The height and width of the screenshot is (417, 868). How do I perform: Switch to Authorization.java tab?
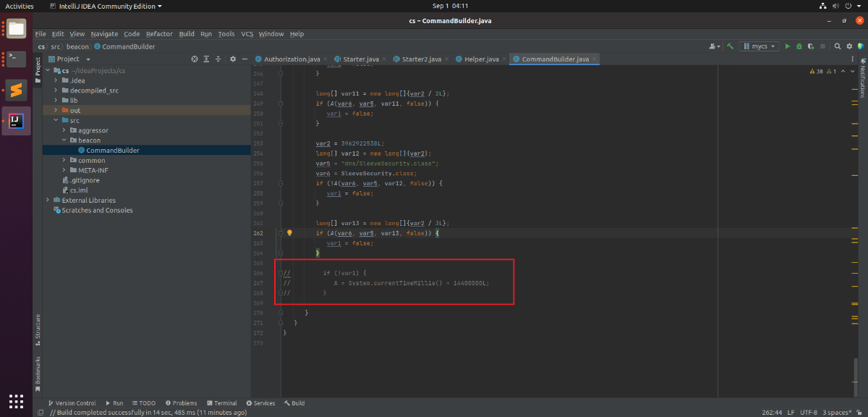[x=292, y=59]
